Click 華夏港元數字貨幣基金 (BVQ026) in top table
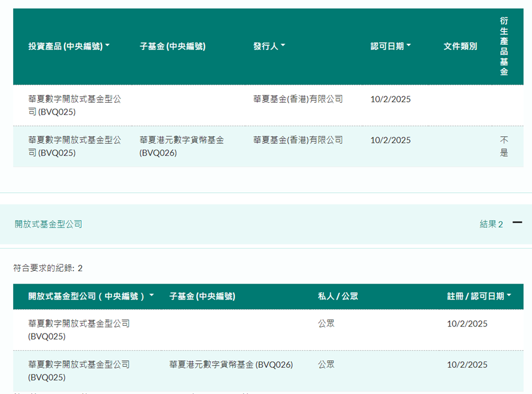 click(x=181, y=146)
